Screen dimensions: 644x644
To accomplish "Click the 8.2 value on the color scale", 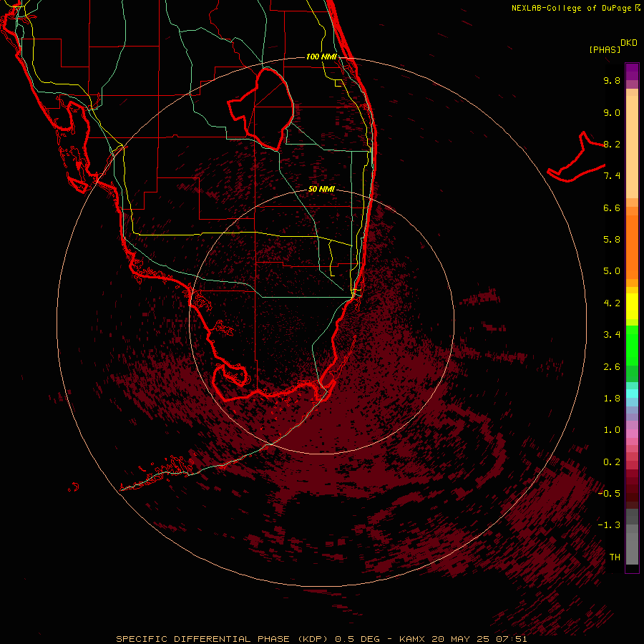I will pos(612,144).
